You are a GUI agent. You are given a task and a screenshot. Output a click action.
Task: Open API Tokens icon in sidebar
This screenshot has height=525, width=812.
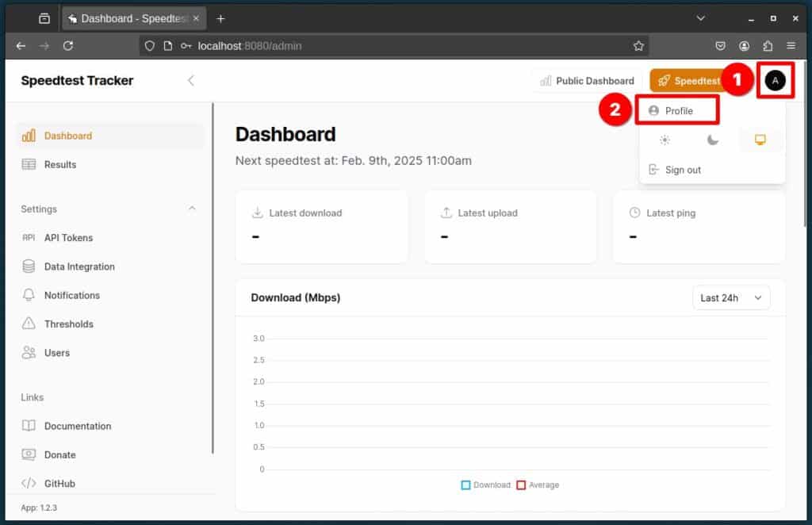29,238
